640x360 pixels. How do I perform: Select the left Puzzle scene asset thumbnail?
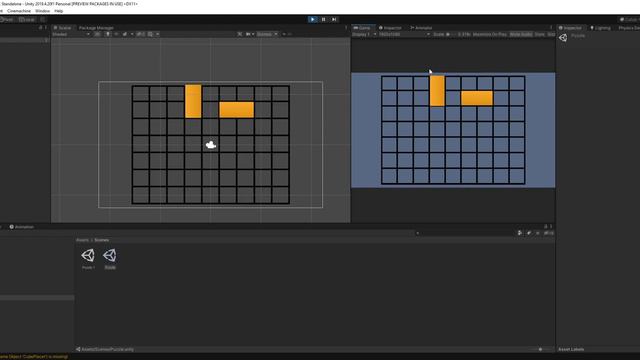(88, 256)
